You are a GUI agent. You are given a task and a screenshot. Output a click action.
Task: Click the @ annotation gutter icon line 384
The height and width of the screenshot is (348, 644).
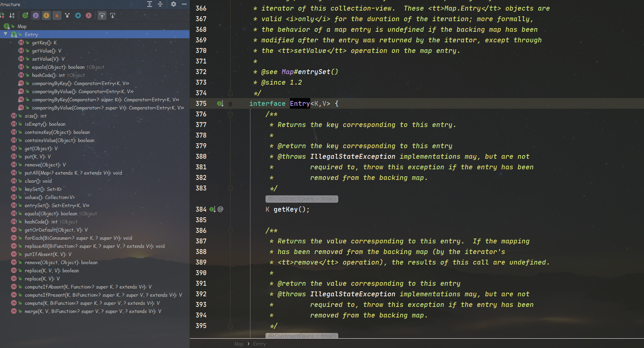[x=220, y=209]
